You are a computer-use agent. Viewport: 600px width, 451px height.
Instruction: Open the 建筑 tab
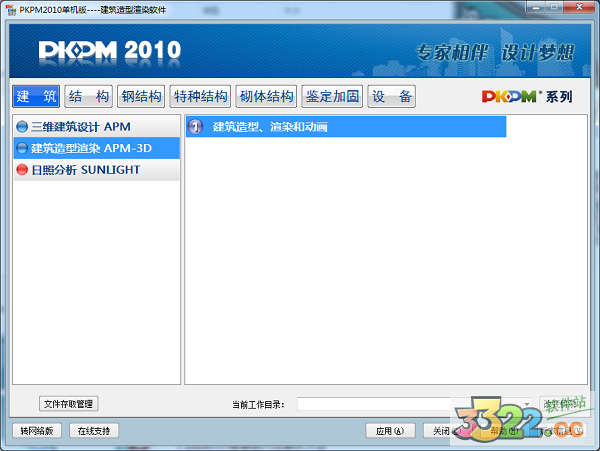click(x=36, y=96)
